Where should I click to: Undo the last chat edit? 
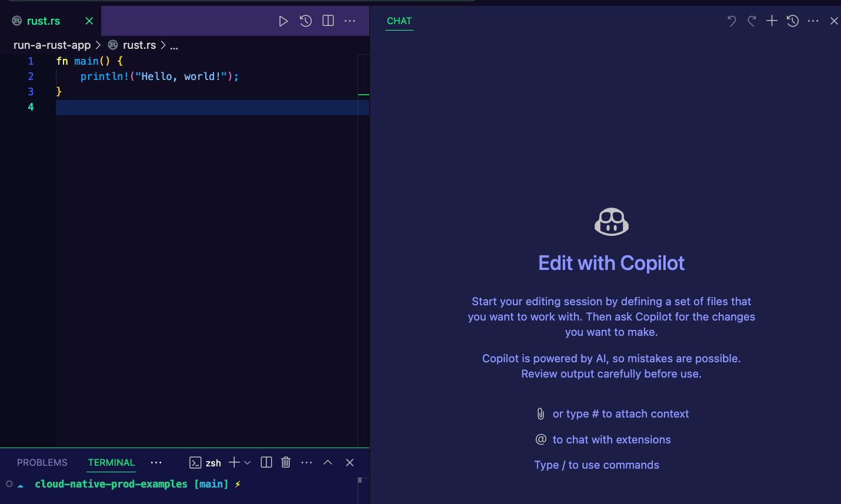[732, 21]
